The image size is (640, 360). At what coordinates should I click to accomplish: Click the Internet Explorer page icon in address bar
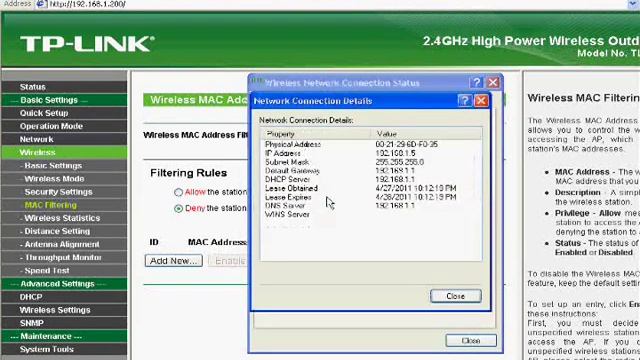click(x=41, y=4)
